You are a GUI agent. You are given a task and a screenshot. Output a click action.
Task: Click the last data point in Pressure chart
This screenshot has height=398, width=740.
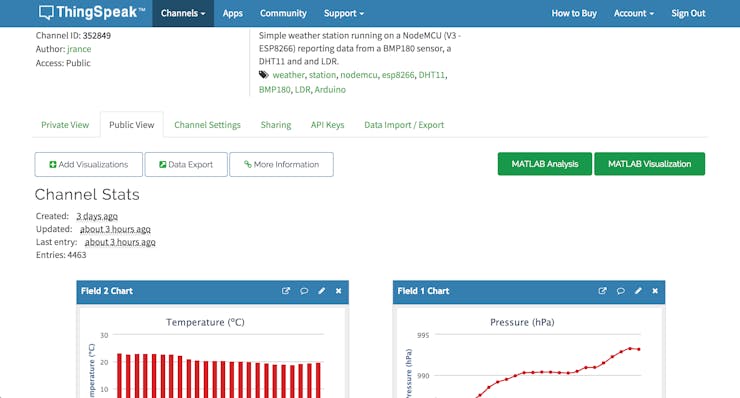pos(639,349)
